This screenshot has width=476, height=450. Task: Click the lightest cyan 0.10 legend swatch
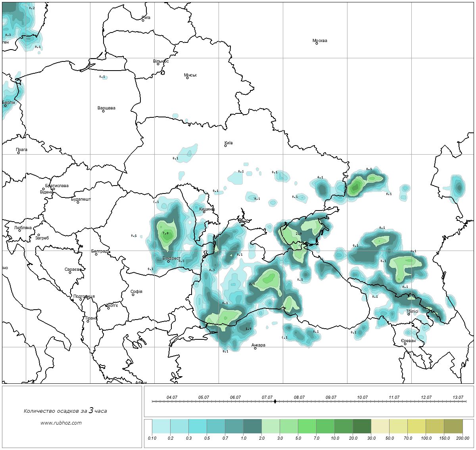(x=161, y=427)
